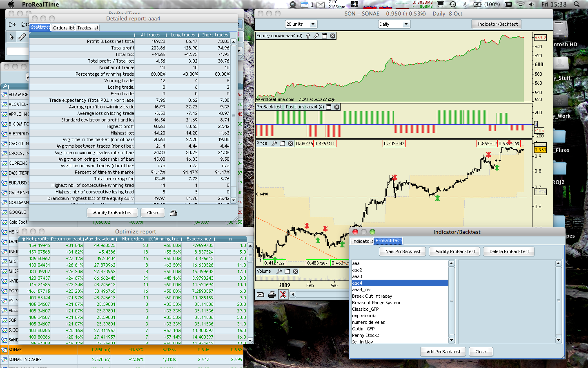Screen dimensions: 588x368
Task: Open Equity curve settings wrench icon
Action: (x=316, y=36)
